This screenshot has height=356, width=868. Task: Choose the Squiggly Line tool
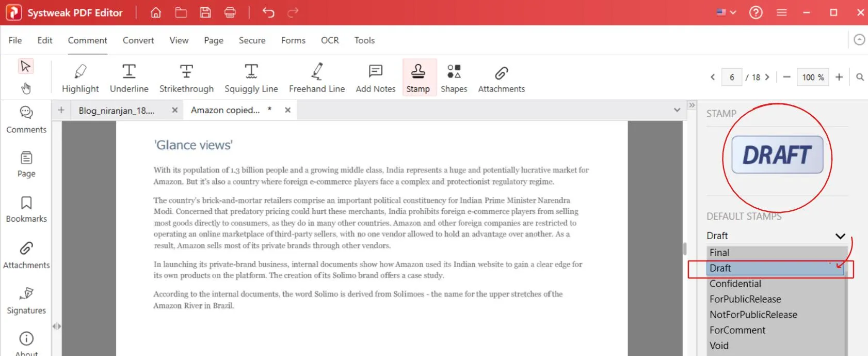[251, 78]
